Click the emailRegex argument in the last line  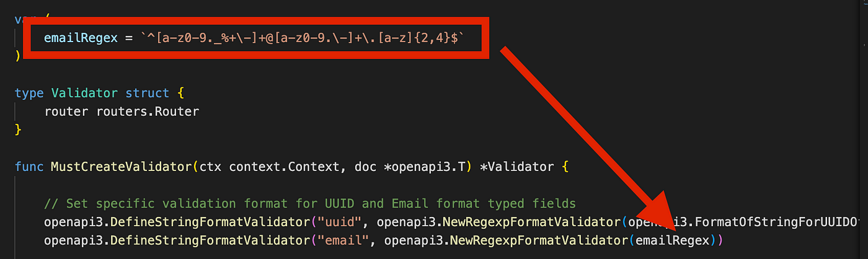[673, 240]
